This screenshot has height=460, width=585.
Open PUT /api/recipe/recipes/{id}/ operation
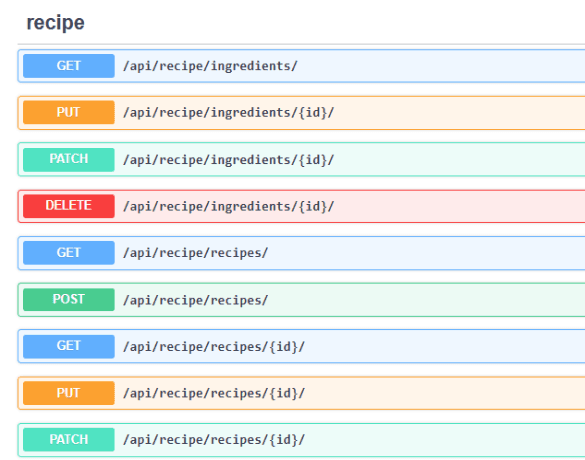tap(301, 393)
